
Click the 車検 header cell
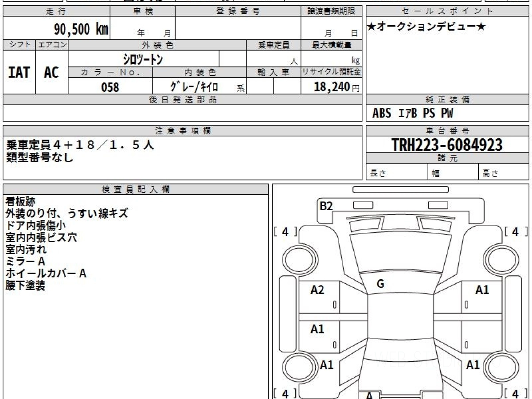click(142, 12)
